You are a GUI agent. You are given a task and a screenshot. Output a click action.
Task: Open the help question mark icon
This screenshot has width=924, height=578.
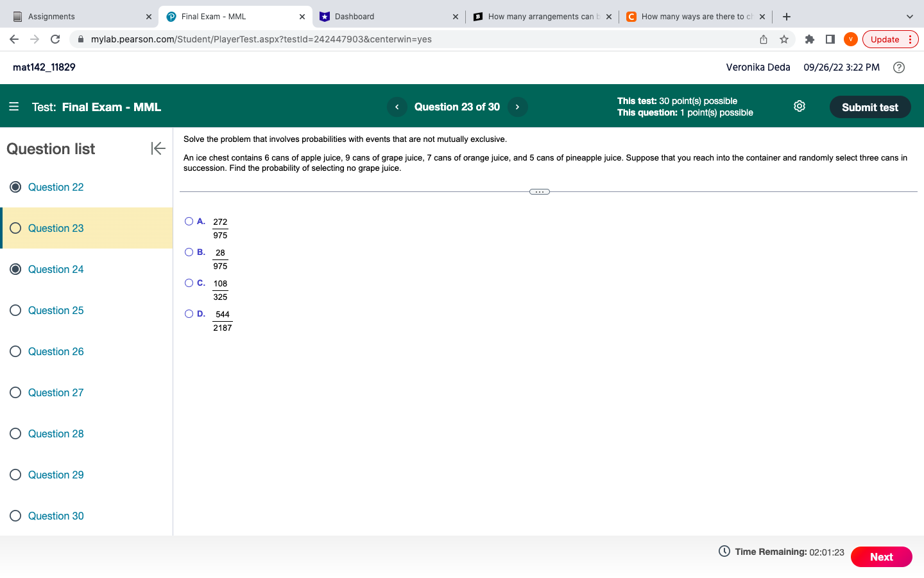click(898, 67)
